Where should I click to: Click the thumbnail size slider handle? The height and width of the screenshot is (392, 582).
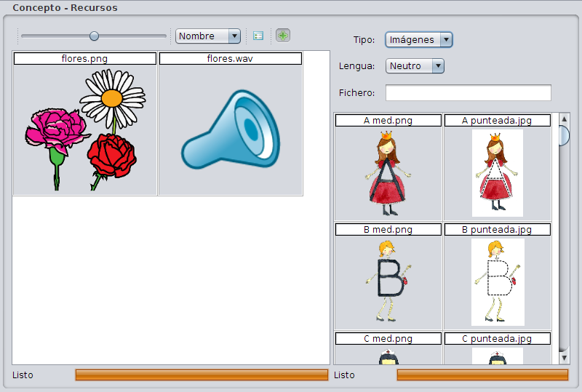[95, 36]
